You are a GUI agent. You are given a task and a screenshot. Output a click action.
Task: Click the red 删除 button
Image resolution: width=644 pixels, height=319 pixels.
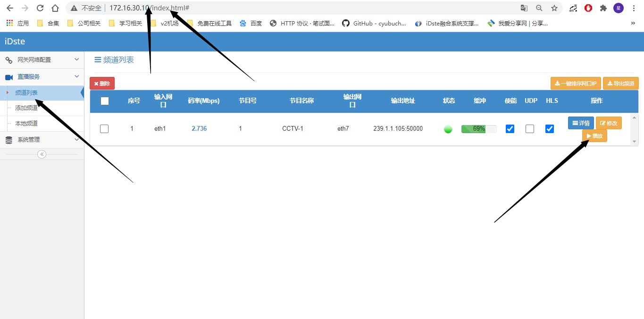coord(102,84)
